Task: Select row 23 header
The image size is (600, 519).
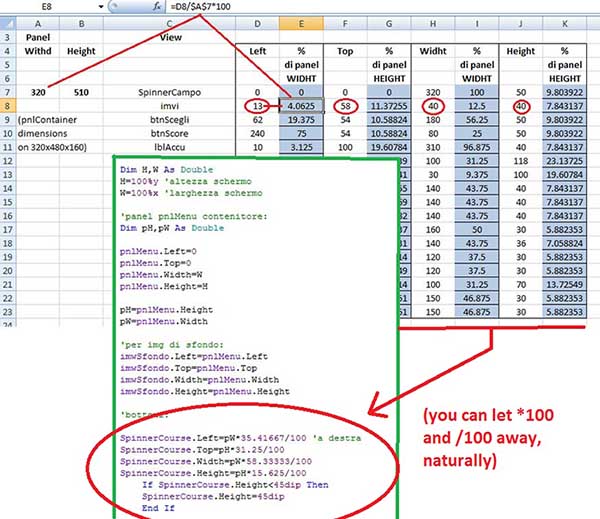Action: 8,312
